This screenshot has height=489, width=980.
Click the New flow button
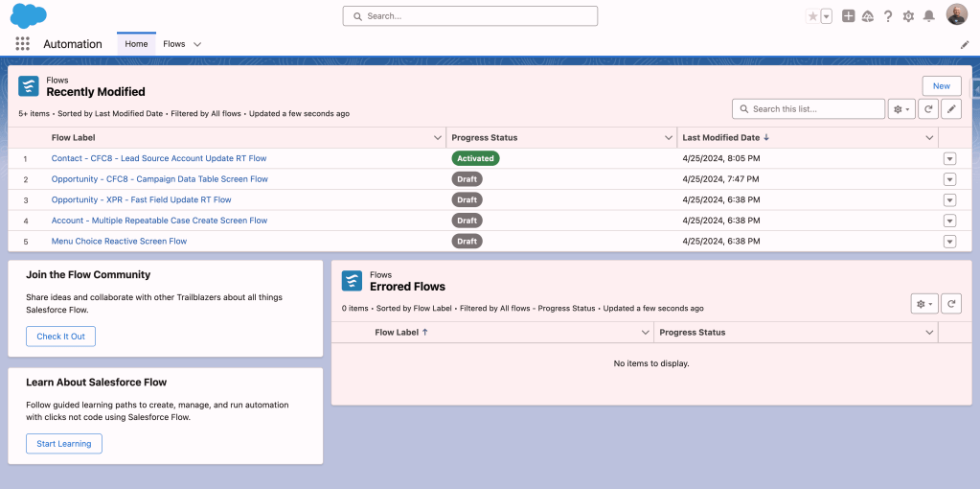(941, 86)
